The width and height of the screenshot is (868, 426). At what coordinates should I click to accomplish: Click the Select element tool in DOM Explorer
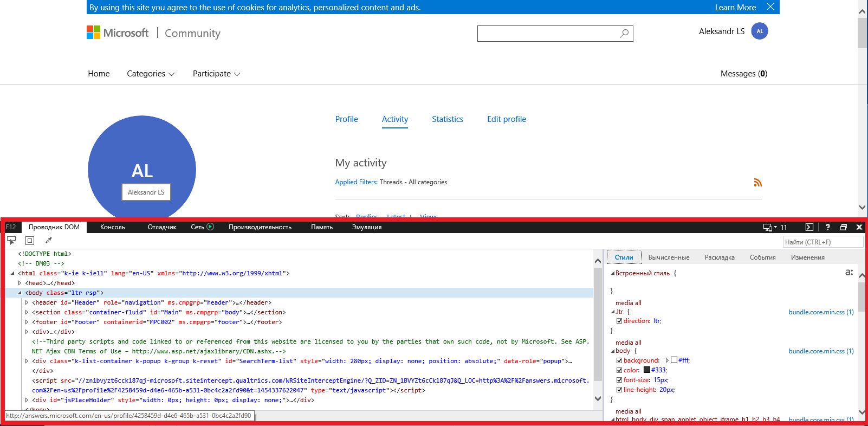11,240
